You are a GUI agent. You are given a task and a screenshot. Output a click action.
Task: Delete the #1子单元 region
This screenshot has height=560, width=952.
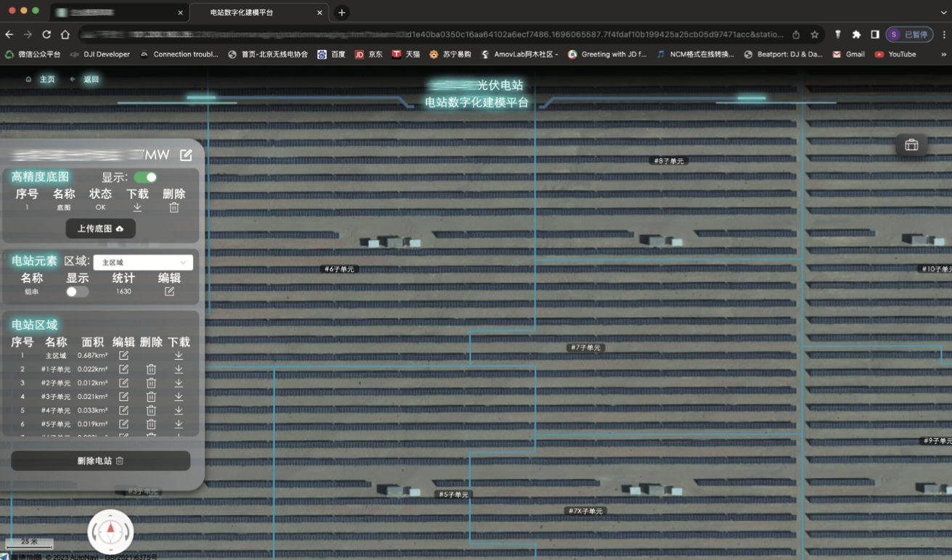(151, 369)
